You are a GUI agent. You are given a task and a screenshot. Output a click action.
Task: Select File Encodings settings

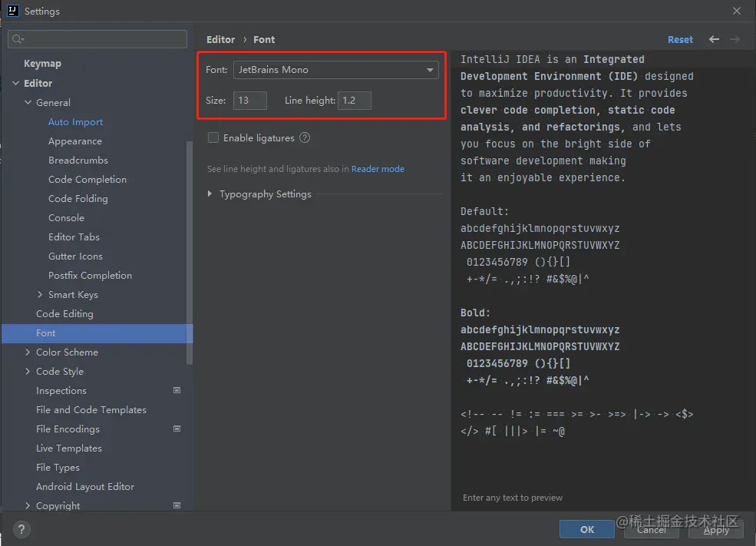coord(68,429)
